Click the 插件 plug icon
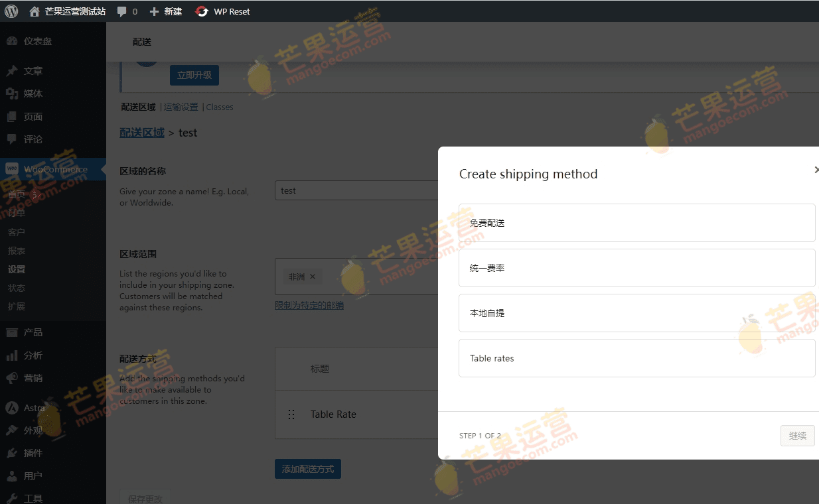Viewport: 819px width, 504px height. pos(12,453)
